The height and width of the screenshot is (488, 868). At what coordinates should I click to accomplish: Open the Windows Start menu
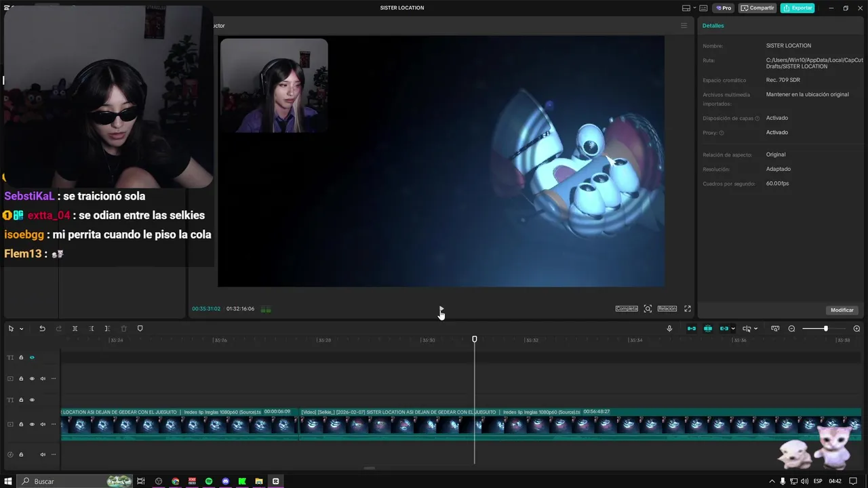(x=9, y=481)
